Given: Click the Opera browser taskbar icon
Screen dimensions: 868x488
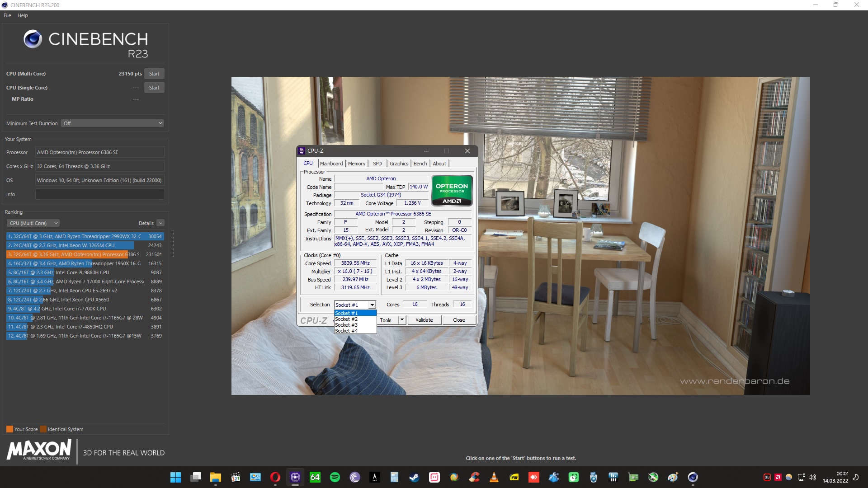Looking at the screenshot, I should click(x=275, y=477).
